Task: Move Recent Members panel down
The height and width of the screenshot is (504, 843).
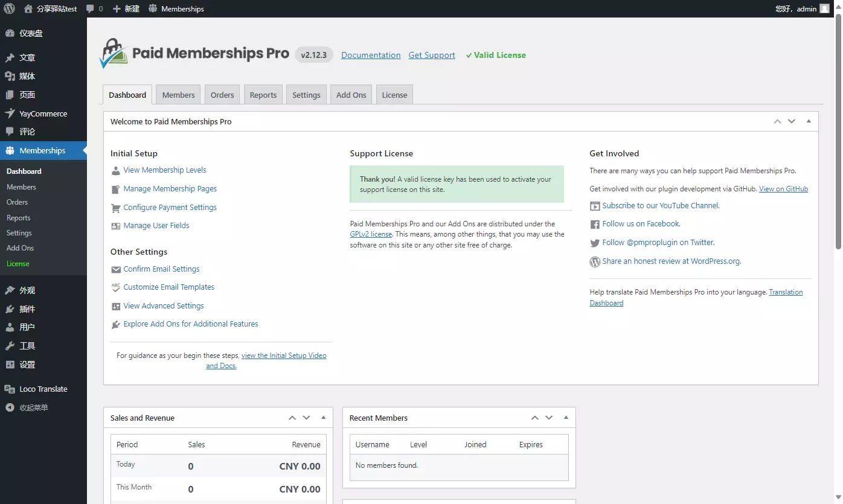Action: (x=549, y=418)
